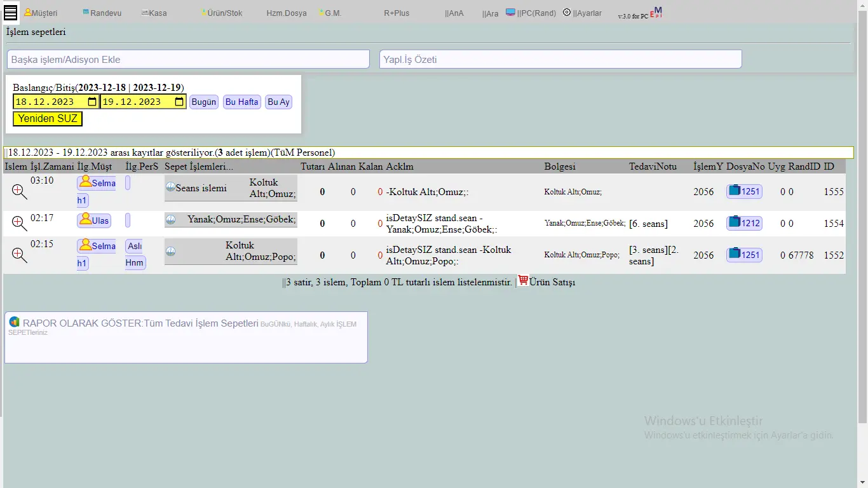Viewport: 868px width, 488px height.
Task: Click the Başka işlem/Adisyon Ekle field
Action: point(188,59)
